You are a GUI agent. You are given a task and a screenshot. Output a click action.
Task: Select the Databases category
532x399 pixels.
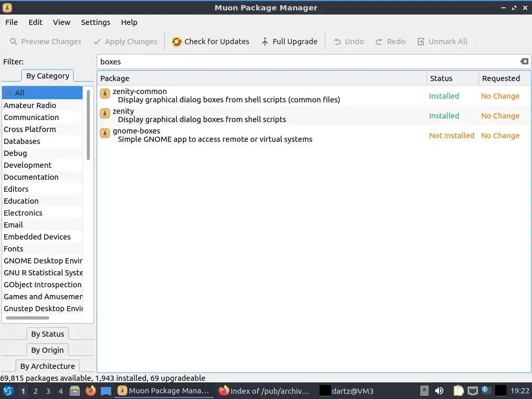(x=42, y=141)
